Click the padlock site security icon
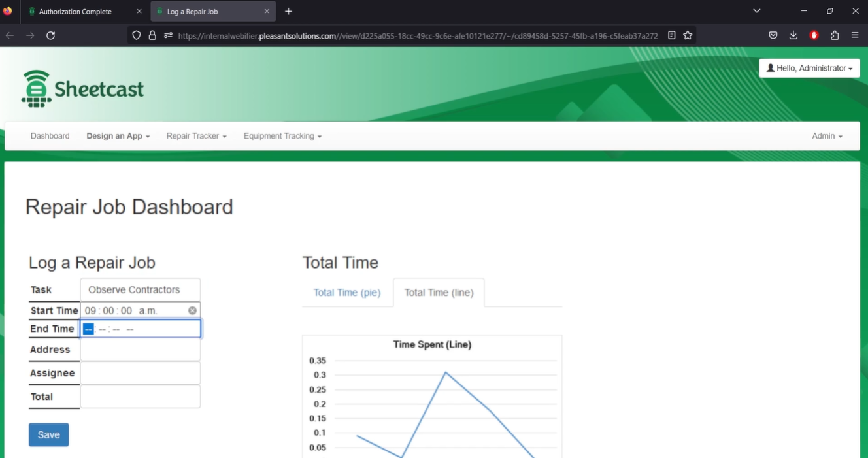 pyautogui.click(x=152, y=35)
